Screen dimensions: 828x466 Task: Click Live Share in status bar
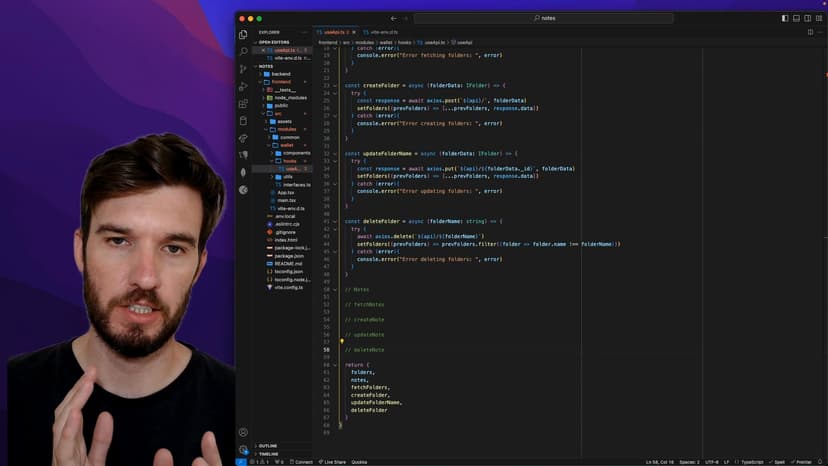333,462
